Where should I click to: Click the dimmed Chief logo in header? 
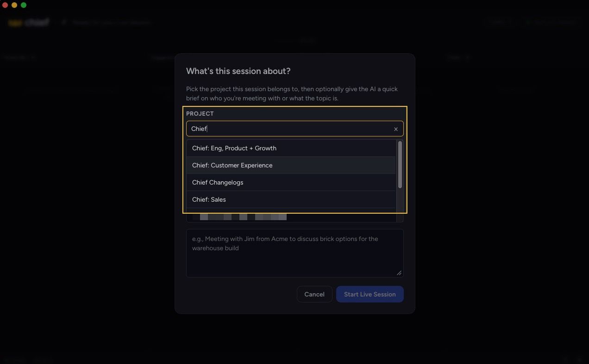[29, 22]
